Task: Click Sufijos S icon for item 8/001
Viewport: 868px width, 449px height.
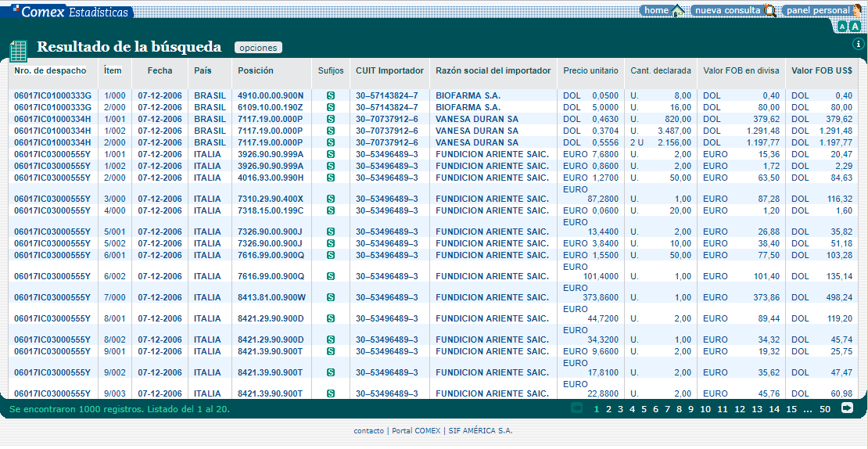Action: point(331,318)
